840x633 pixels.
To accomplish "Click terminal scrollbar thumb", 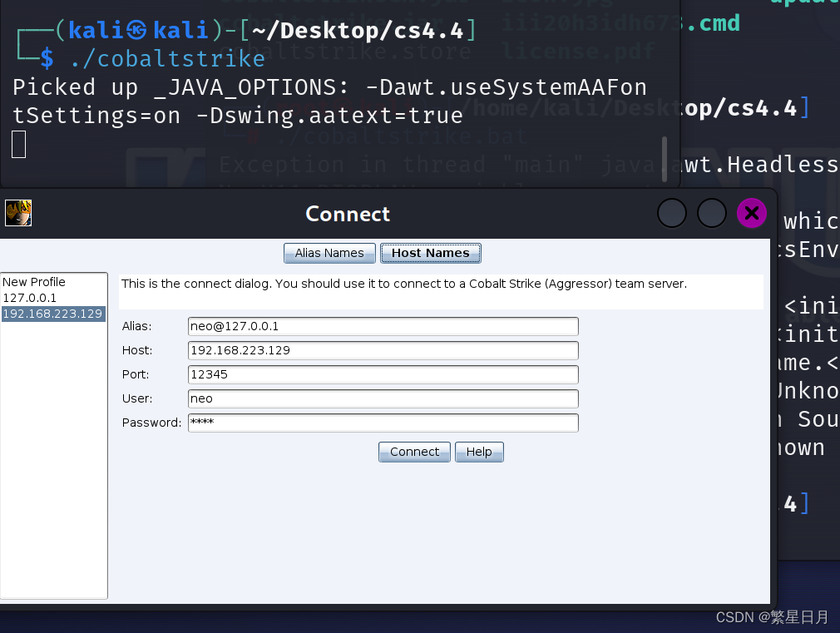I will 665,159.
